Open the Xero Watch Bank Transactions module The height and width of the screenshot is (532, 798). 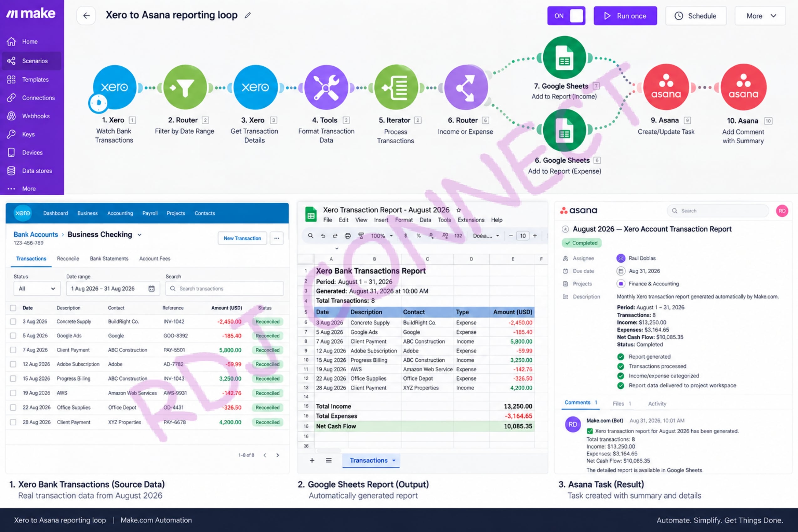click(114, 87)
